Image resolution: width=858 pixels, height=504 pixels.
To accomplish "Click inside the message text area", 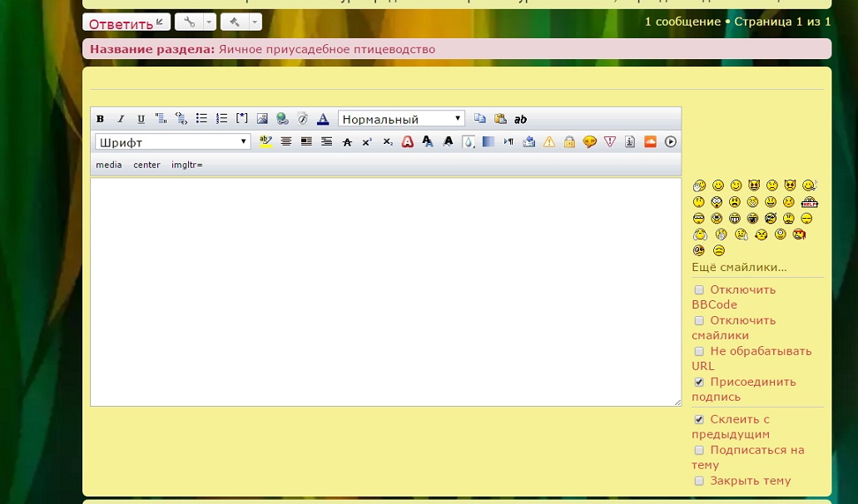I will click(x=385, y=291).
